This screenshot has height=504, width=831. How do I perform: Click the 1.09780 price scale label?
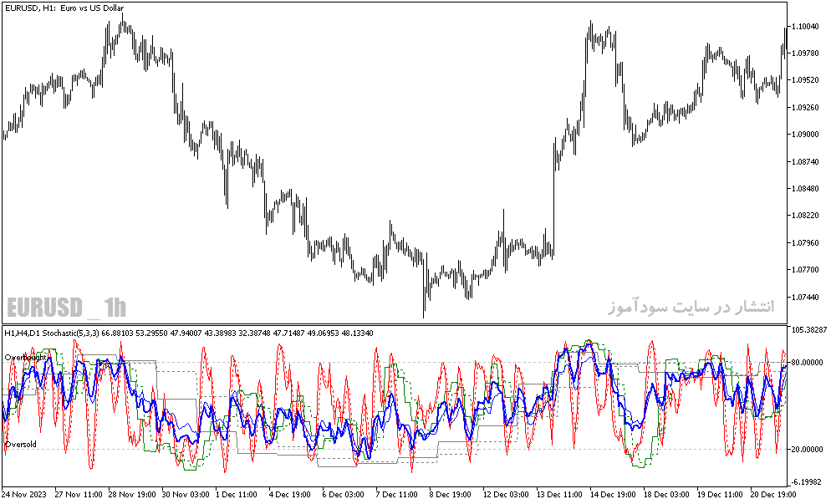click(804, 53)
